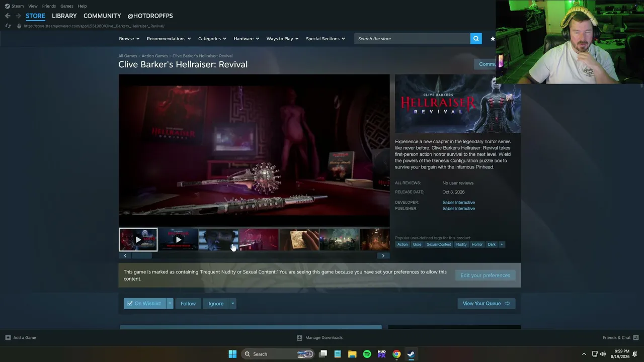Click the magnifier search button
The image size is (644, 362).
tap(476, 39)
